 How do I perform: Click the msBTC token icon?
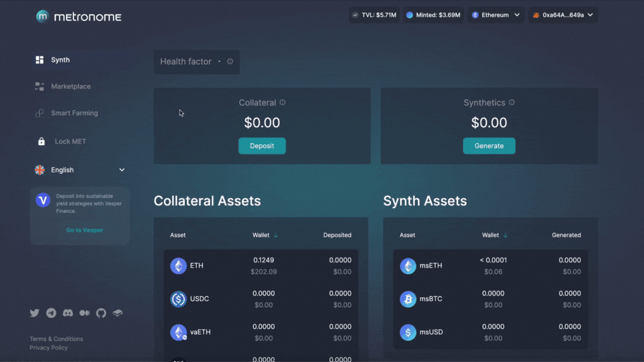pyautogui.click(x=408, y=299)
